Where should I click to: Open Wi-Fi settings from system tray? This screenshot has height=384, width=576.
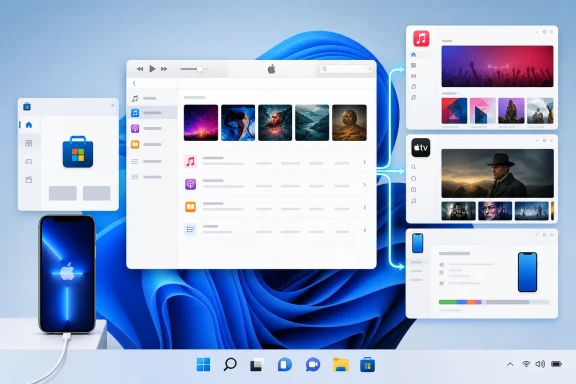(526, 364)
